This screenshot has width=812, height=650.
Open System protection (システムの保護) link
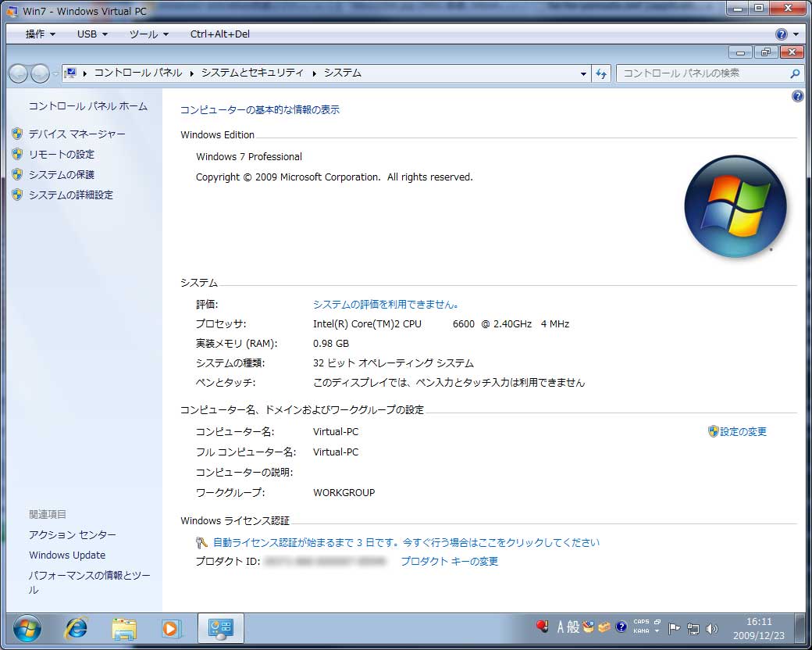(x=61, y=175)
